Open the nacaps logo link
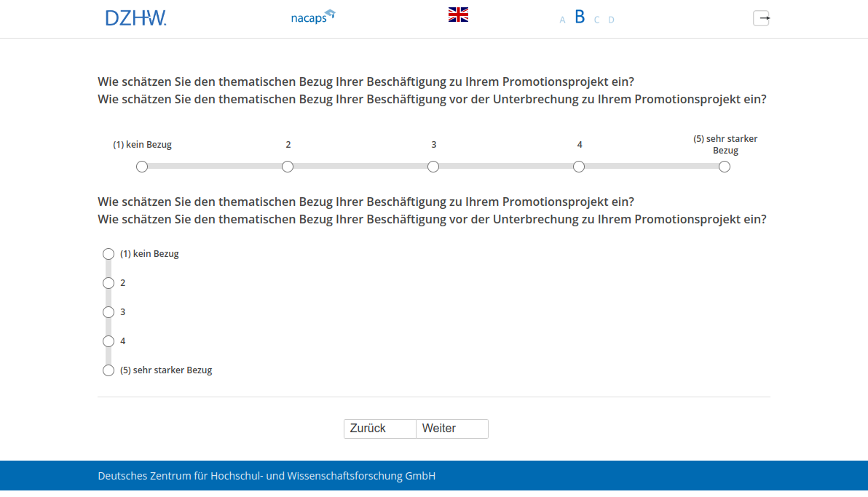The image size is (868, 497). (312, 17)
